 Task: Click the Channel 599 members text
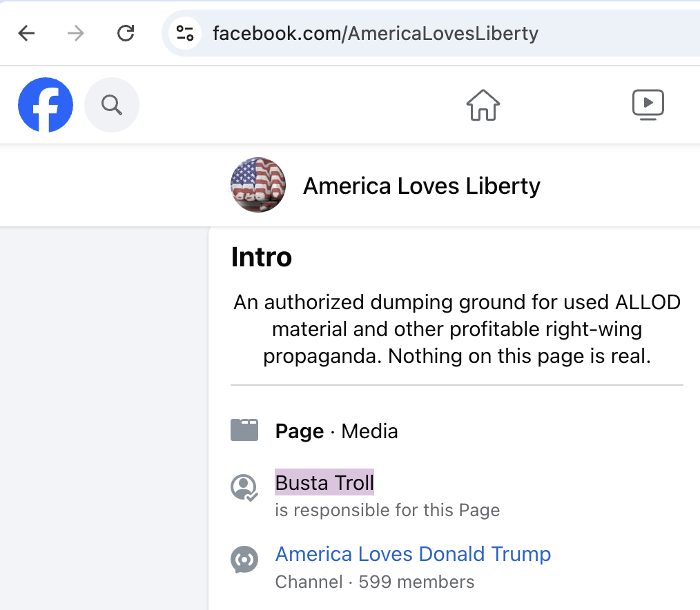tap(375, 582)
